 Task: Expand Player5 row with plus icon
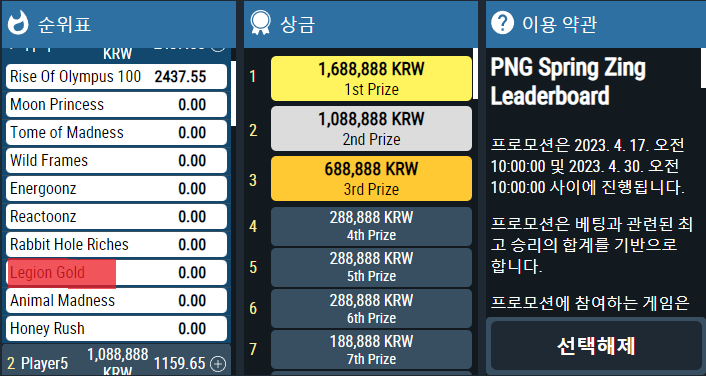pyautogui.click(x=218, y=363)
